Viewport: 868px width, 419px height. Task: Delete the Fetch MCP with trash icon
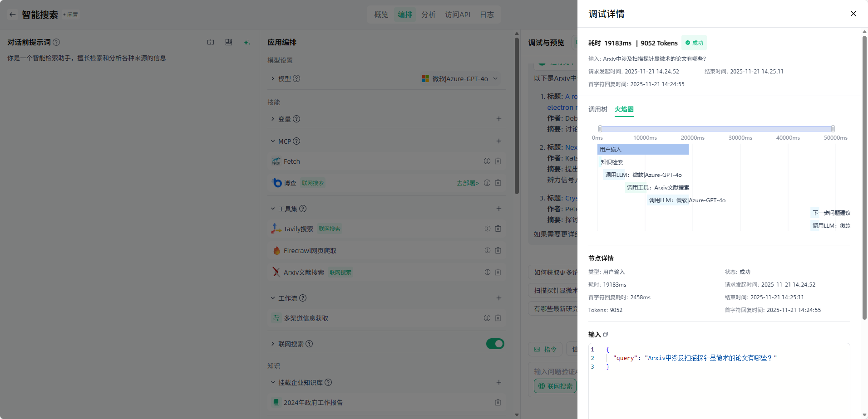click(498, 161)
